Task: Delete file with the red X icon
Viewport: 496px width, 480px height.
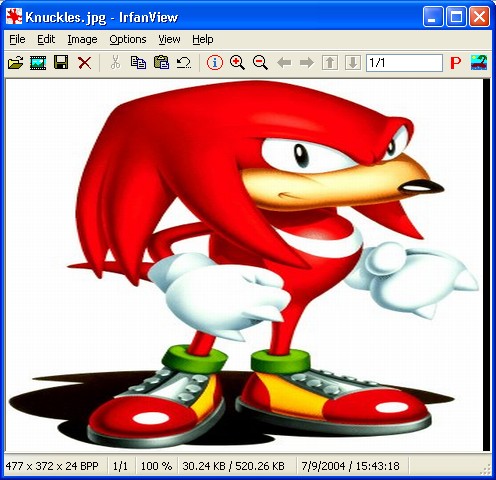Action: 84,63
